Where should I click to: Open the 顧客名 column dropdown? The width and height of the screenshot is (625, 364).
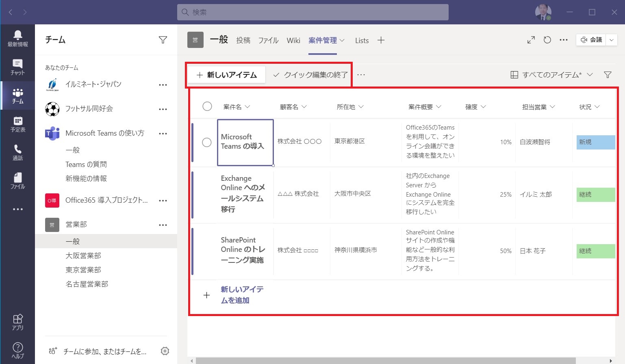304,107
